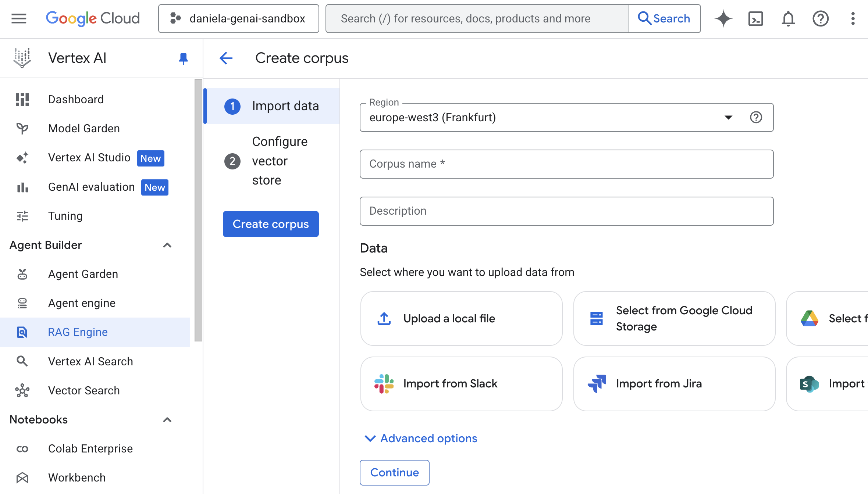Select the Configure vector store step
The height and width of the screenshot is (494, 868).
tap(272, 161)
